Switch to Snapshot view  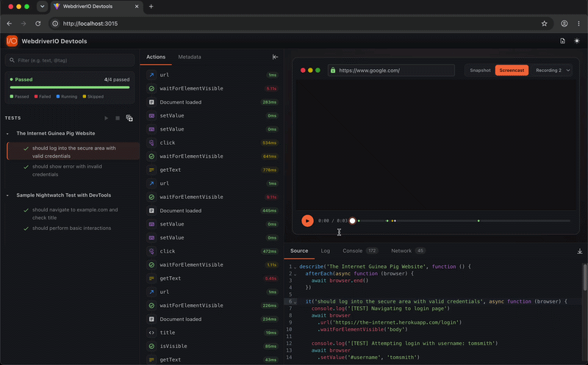(x=480, y=70)
